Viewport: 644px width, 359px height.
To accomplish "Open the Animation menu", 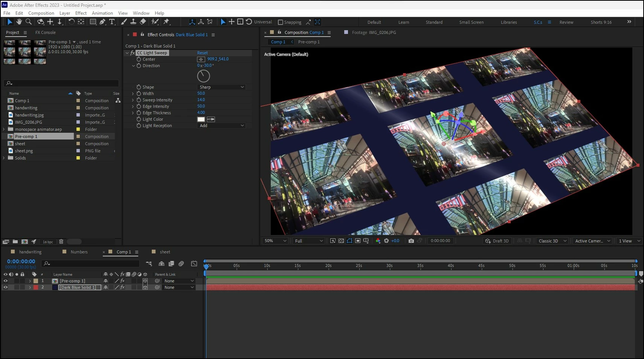I will tap(102, 13).
